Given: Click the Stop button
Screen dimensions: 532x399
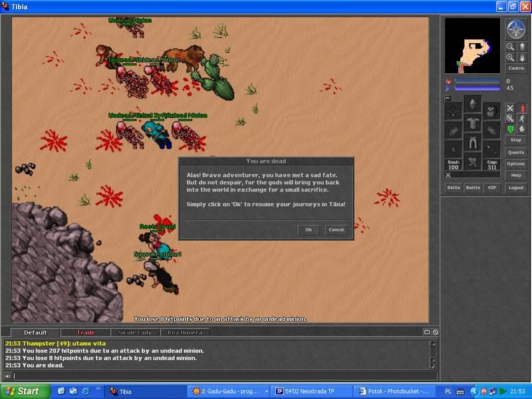Looking at the screenshot, I should (516, 140).
